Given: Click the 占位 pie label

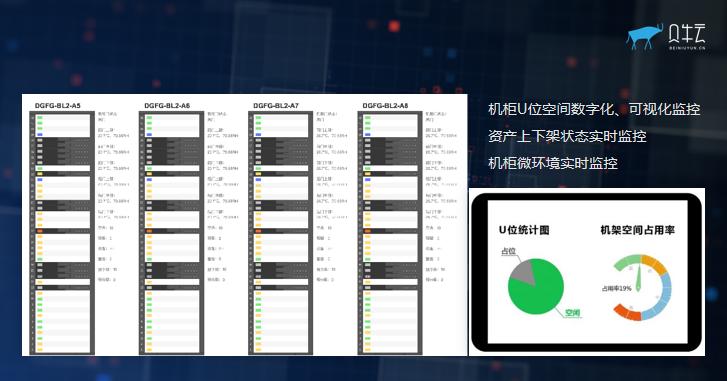Looking at the screenshot, I should (508, 251).
